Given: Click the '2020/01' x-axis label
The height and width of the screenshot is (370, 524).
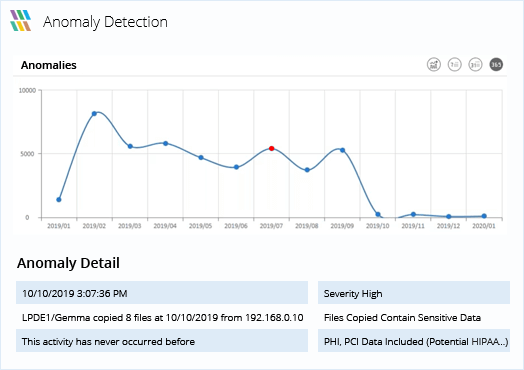Looking at the screenshot, I should point(484,226).
